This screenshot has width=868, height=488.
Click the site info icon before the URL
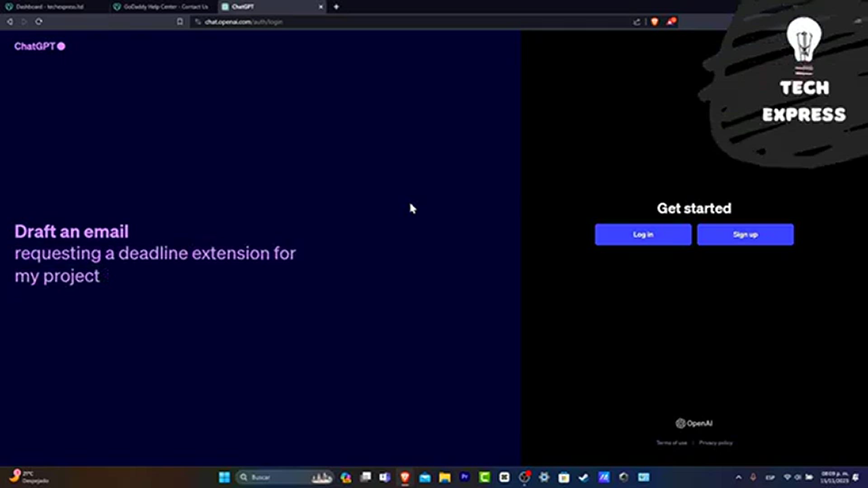(x=198, y=22)
